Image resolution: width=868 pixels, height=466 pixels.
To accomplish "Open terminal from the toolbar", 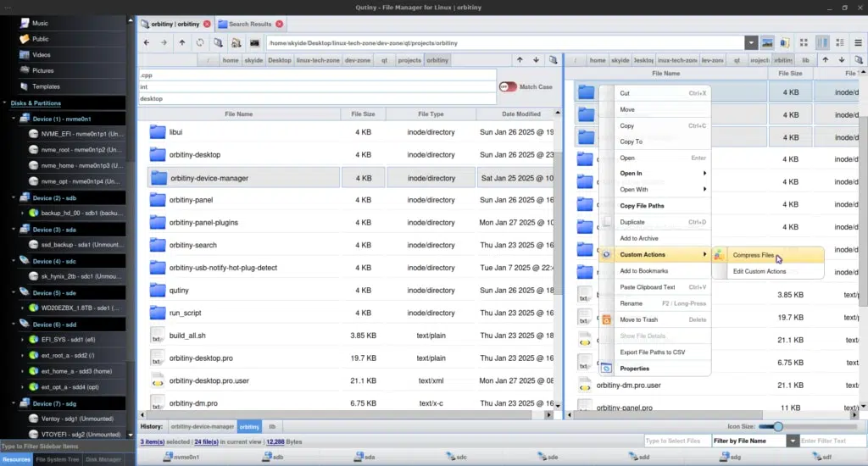I will click(x=254, y=42).
